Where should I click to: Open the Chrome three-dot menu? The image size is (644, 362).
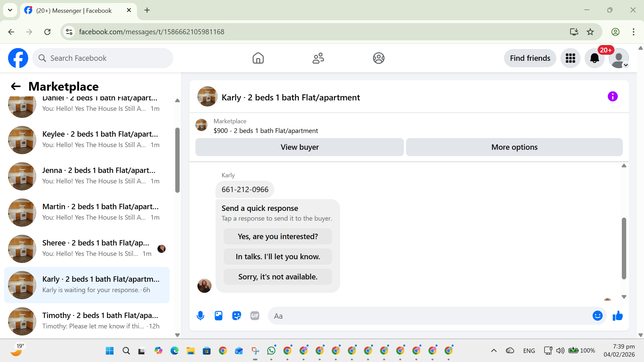click(x=633, y=32)
